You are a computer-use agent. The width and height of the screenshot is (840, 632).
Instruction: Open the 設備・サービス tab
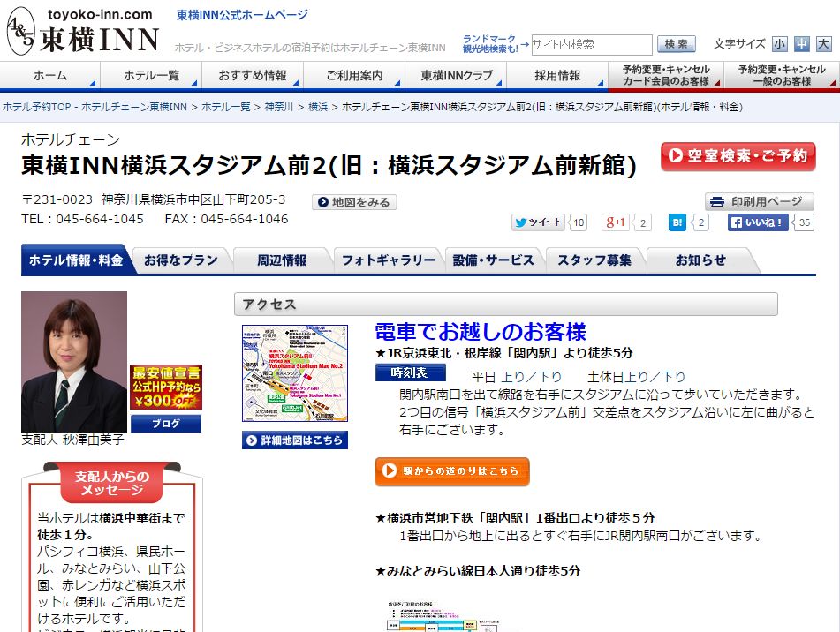coord(494,260)
